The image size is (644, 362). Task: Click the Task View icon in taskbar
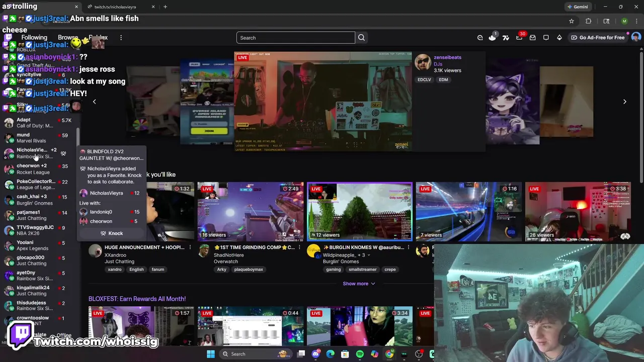click(x=301, y=354)
